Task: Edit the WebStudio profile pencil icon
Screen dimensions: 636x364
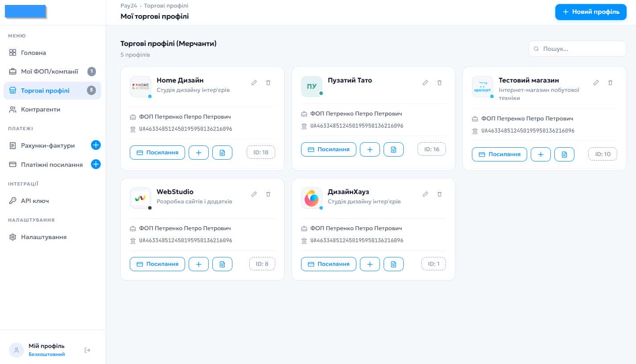Action: [x=254, y=194]
